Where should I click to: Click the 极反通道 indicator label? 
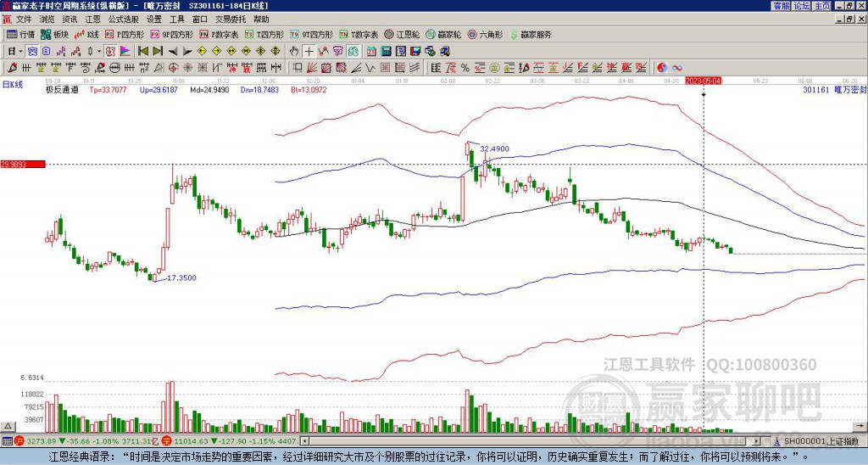coord(62,90)
